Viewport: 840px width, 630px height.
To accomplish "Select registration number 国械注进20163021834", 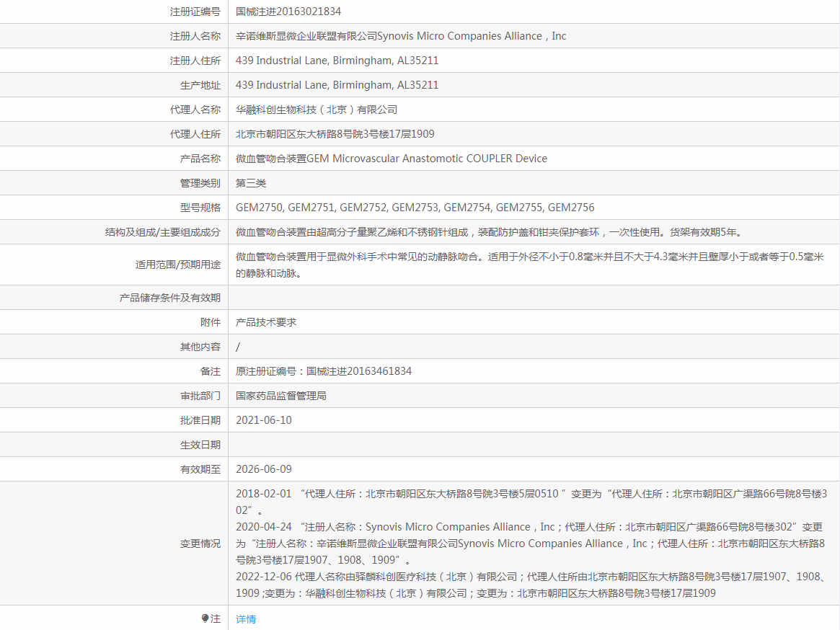I will [x=288, y=12].
